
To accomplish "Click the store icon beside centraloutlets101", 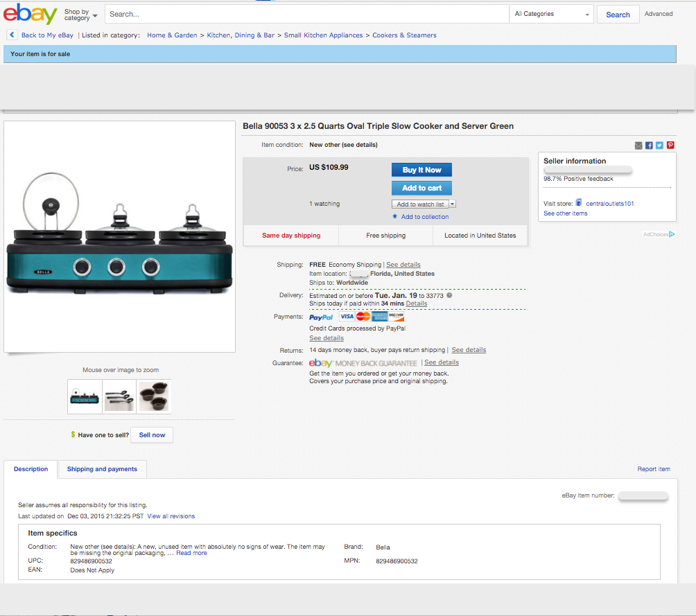I will click(x=579, y=203).
